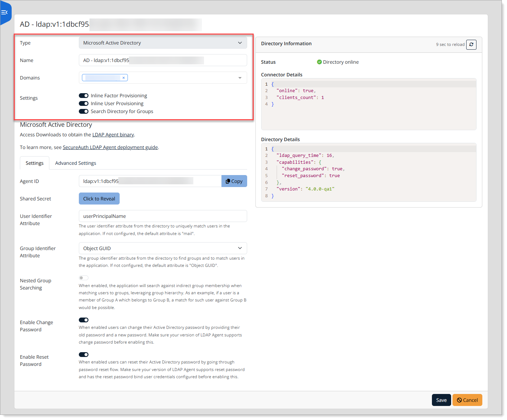Click "change_password" line in Directory Details
The width and height of the screenshot is (507, 420).
[313, 169]
